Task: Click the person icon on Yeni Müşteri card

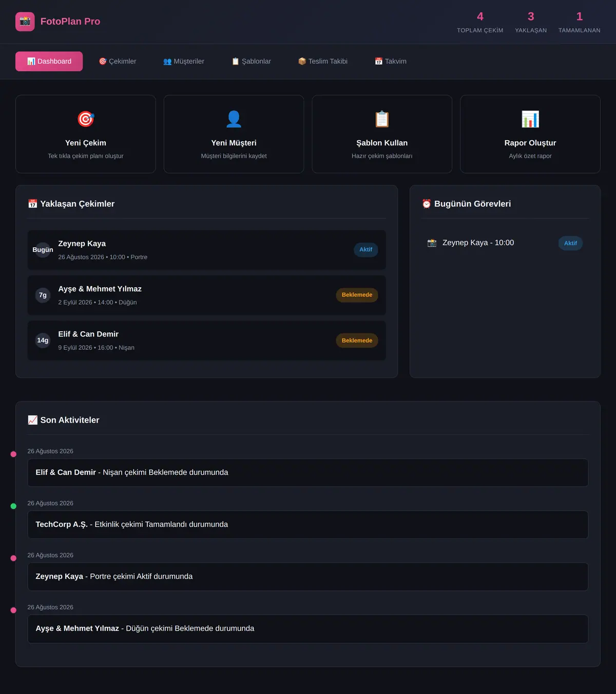Action: point(234,119)
